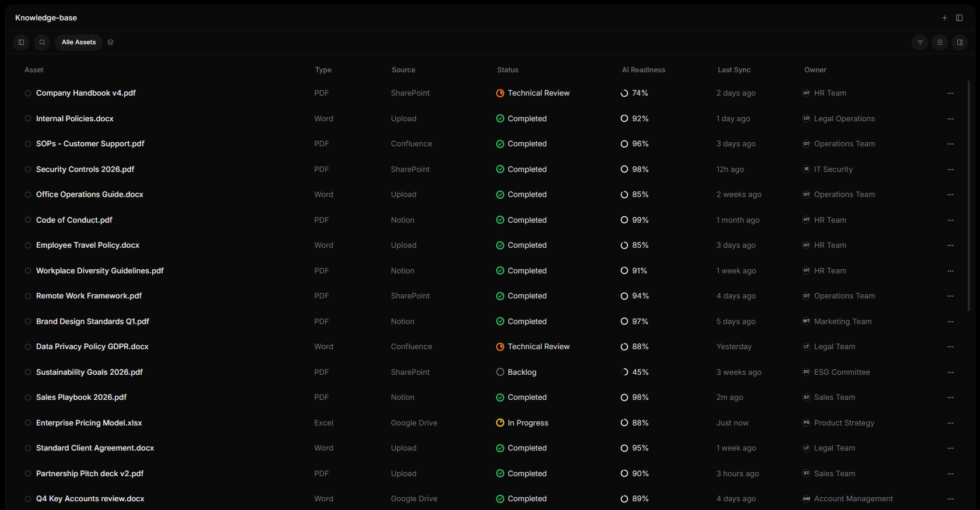Click the stacked layers icon beside Alle Assets
Screen dimensions: 980x510
click(110, 43)
